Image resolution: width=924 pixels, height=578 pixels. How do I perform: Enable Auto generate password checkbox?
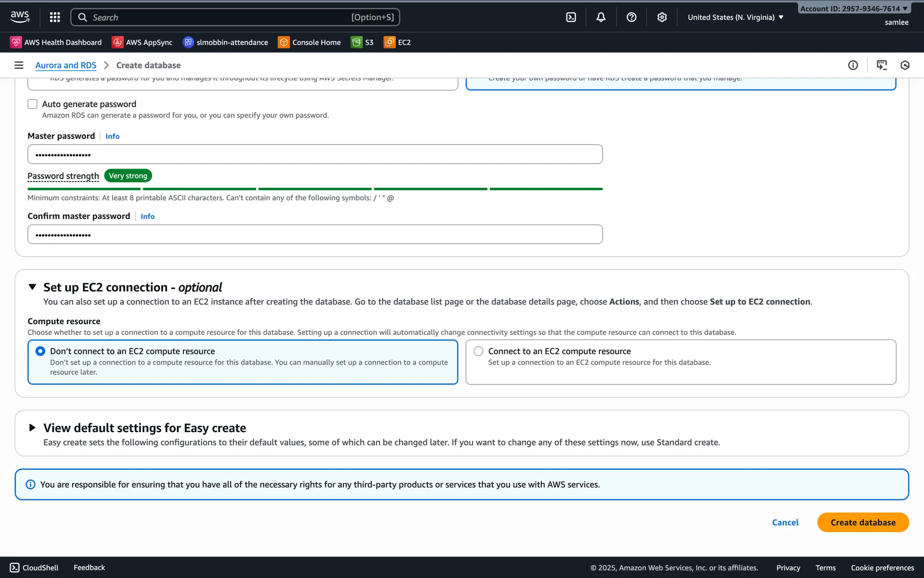[32, 104]
